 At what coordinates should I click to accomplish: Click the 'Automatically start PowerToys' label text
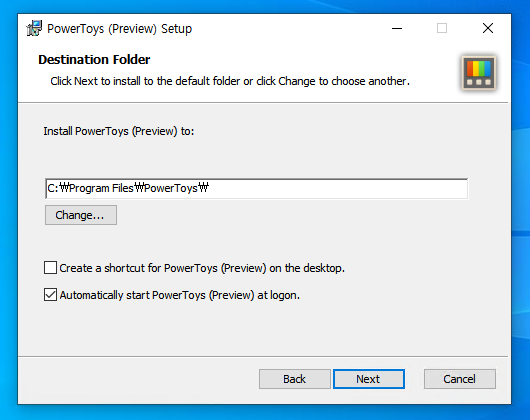tap(180, 295)
